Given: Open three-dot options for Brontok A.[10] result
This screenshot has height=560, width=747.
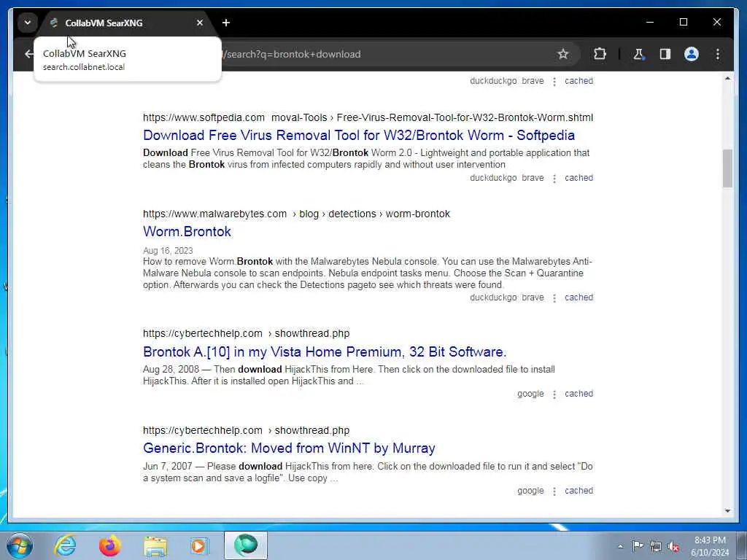Looking at the screenshot, I should 554,394.
